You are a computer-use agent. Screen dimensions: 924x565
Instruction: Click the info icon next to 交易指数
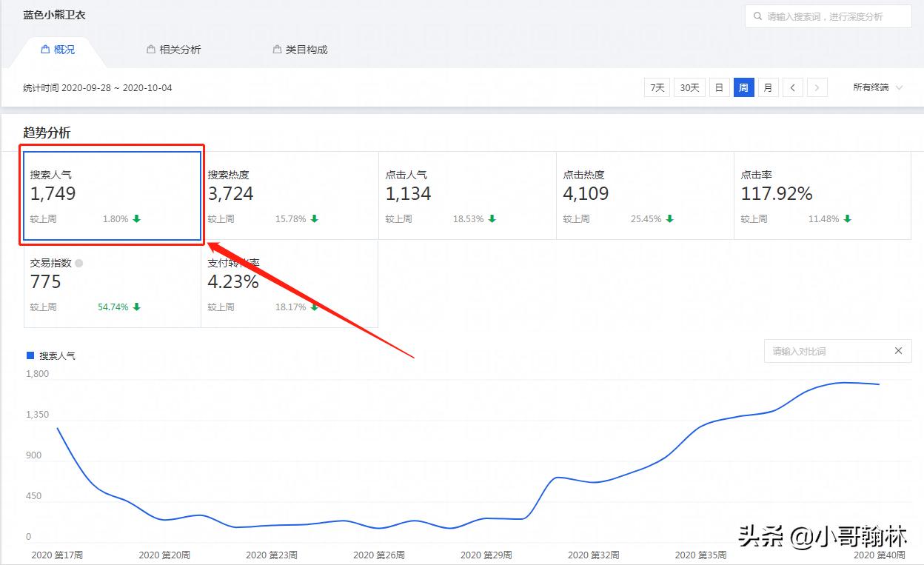(x=78, y=262)
